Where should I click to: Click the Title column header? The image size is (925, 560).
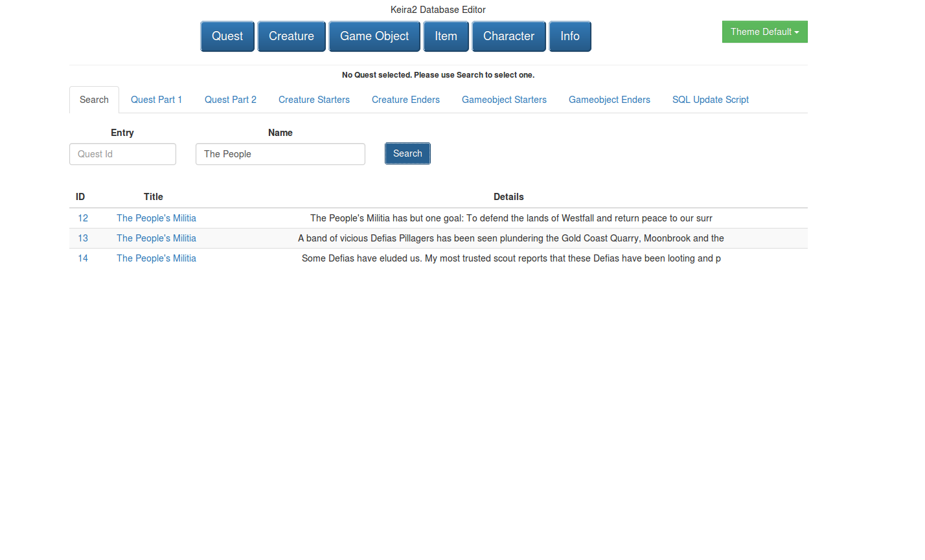(x=154, y=197)
